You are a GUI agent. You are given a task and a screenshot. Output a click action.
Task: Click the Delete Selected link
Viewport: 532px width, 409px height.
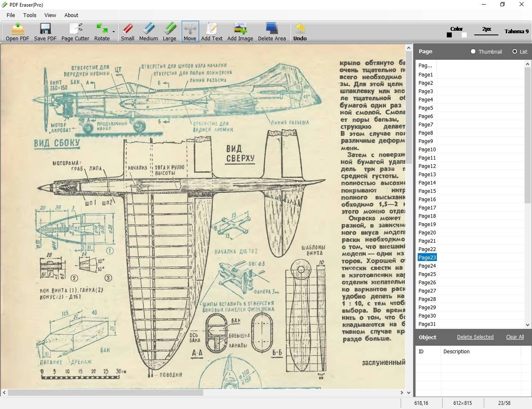tap(475, 337)
